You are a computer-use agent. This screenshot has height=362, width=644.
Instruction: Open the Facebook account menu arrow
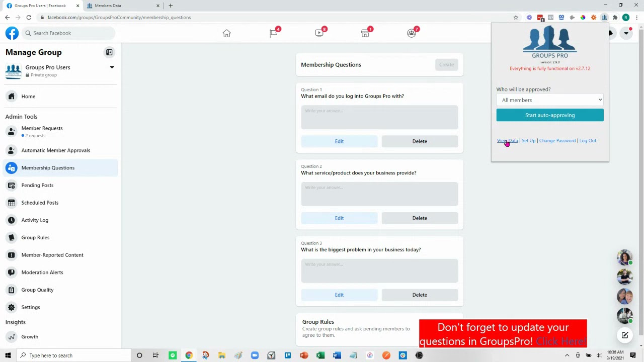(x=626, y=33)
